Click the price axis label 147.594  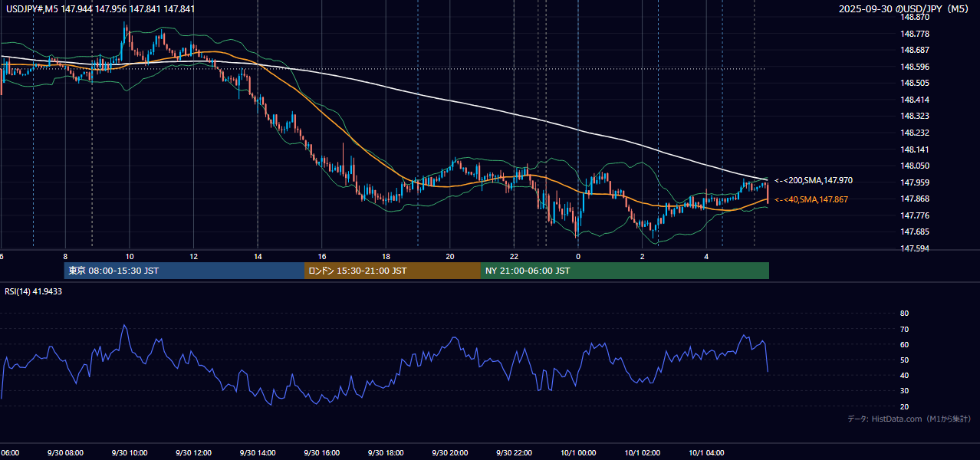point(916,248)
